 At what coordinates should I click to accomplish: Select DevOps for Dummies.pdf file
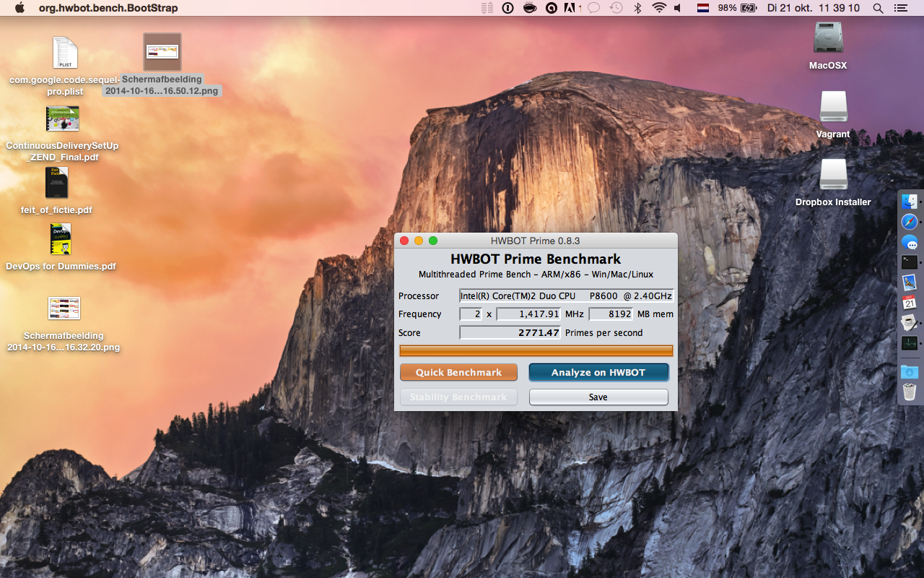tap(61, 239)
